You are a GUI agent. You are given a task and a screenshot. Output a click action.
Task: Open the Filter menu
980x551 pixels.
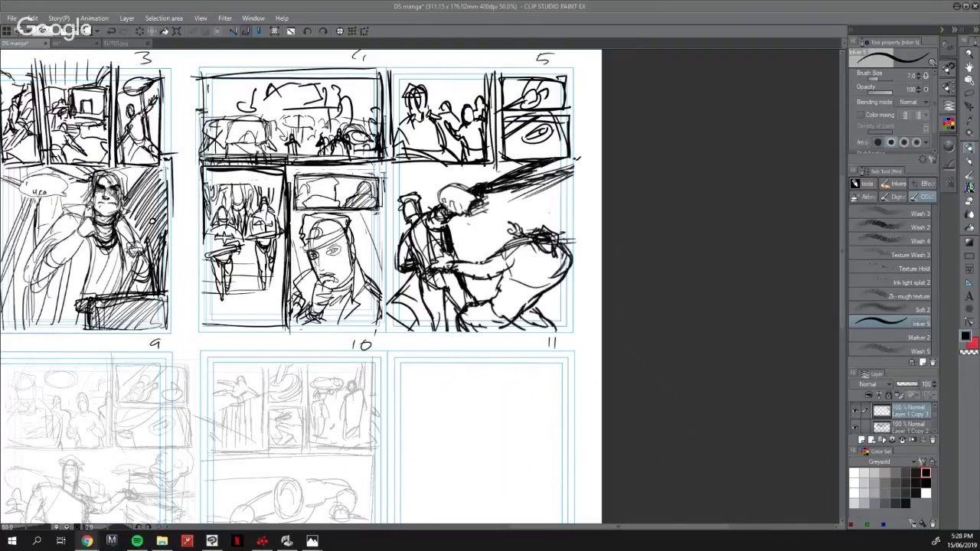224,18
